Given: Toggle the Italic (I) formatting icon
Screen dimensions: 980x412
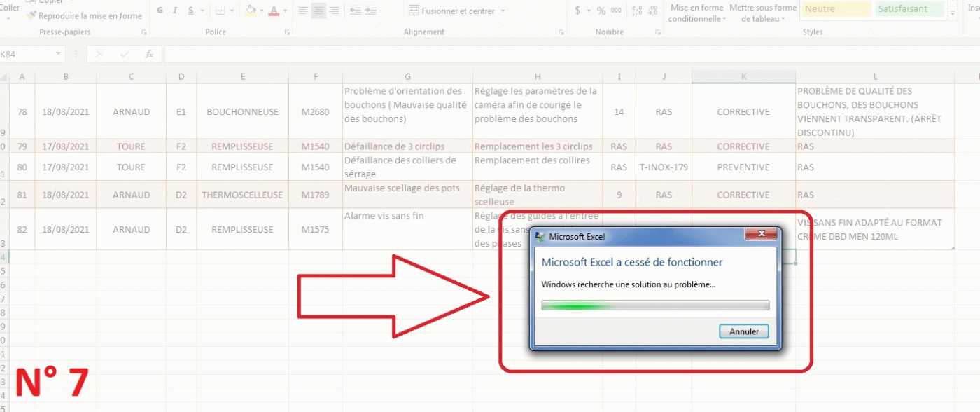Looking at the screenshot, I should 174,11.
